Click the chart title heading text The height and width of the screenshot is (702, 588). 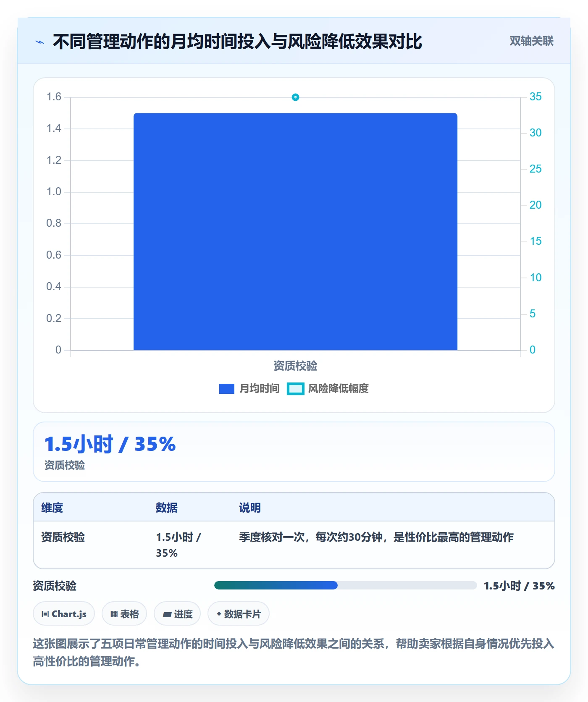(x=237, y=42)
